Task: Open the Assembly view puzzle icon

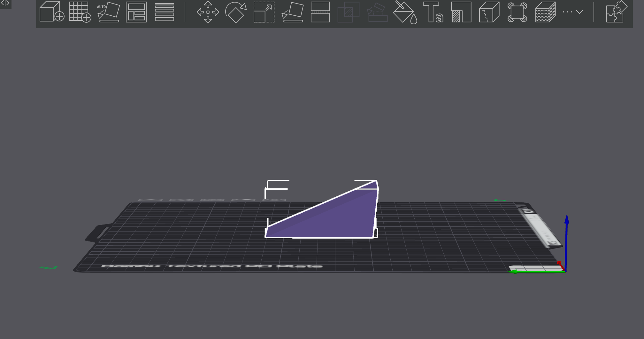Action: 617,12
